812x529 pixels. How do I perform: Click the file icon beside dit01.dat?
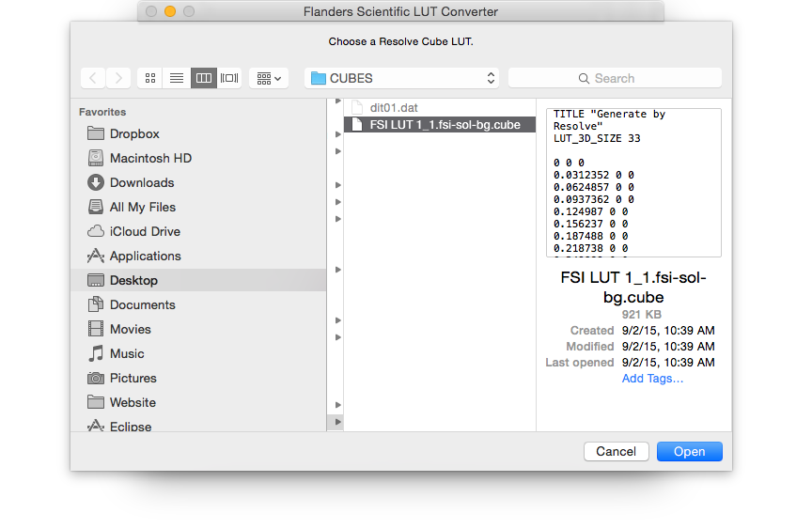tap(357, 108)
